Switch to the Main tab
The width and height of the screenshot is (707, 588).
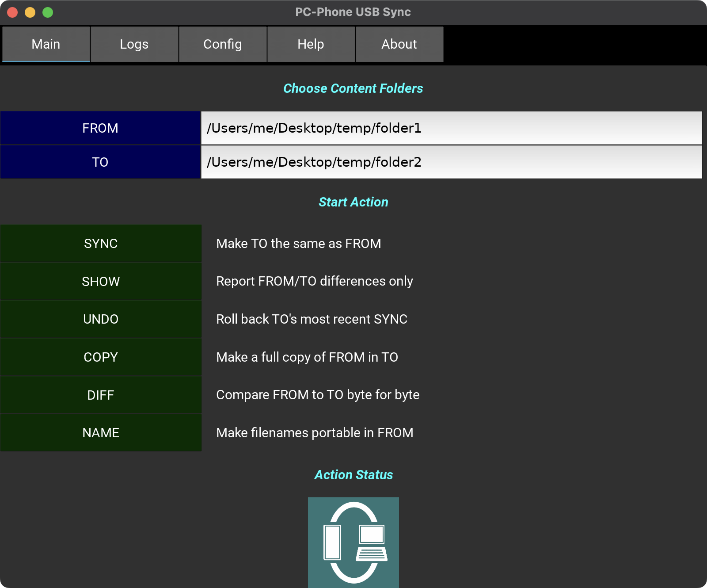46,44
